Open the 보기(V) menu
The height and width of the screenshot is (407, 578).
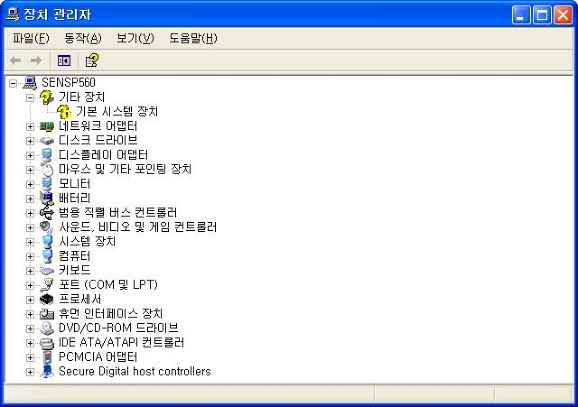click(135, 38)
